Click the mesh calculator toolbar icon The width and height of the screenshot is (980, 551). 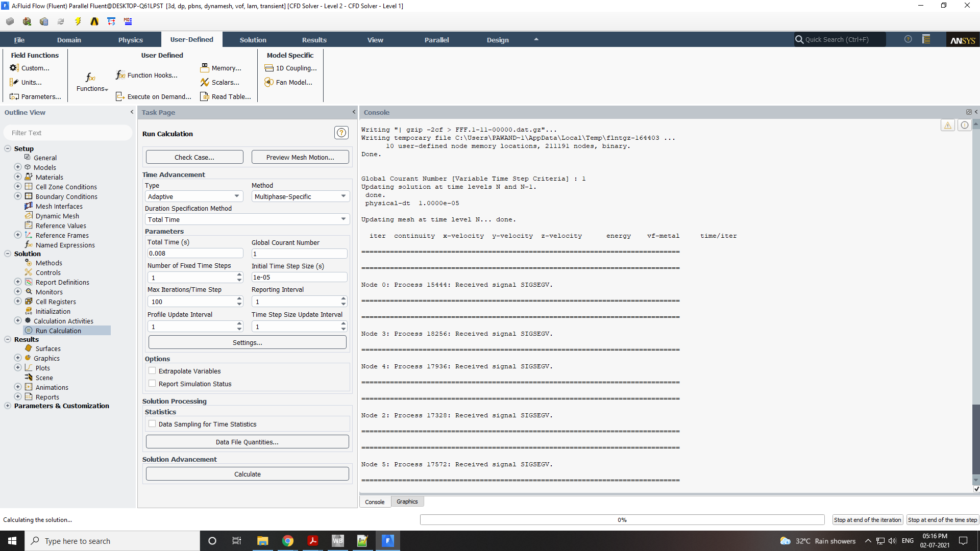pyautogui.click(x=44, y=21)
